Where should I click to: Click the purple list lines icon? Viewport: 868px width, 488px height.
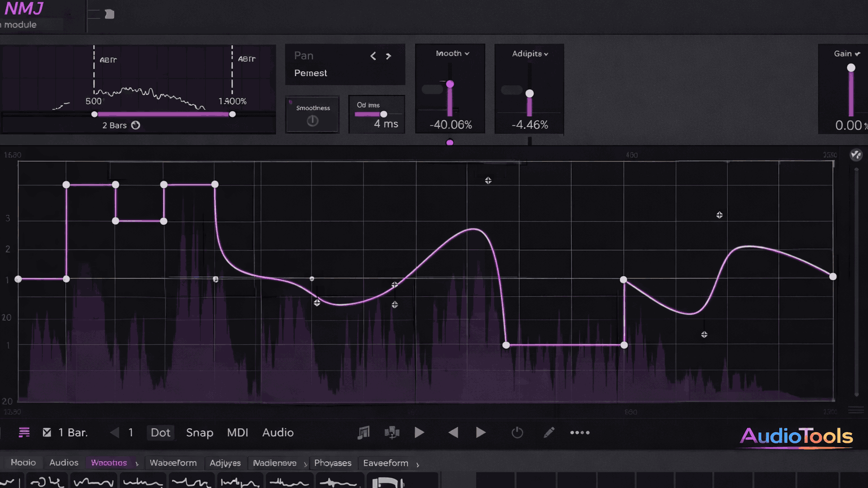pos(24,433)
